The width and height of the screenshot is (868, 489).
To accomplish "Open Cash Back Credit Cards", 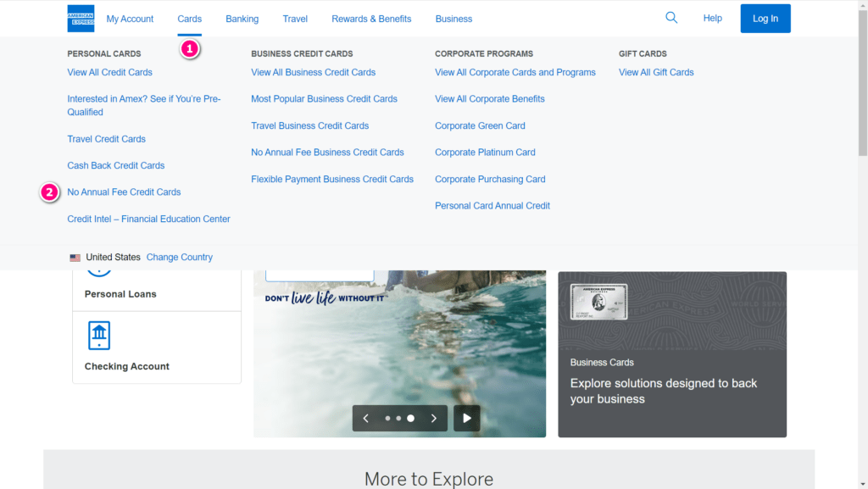I will pos(115,165).
